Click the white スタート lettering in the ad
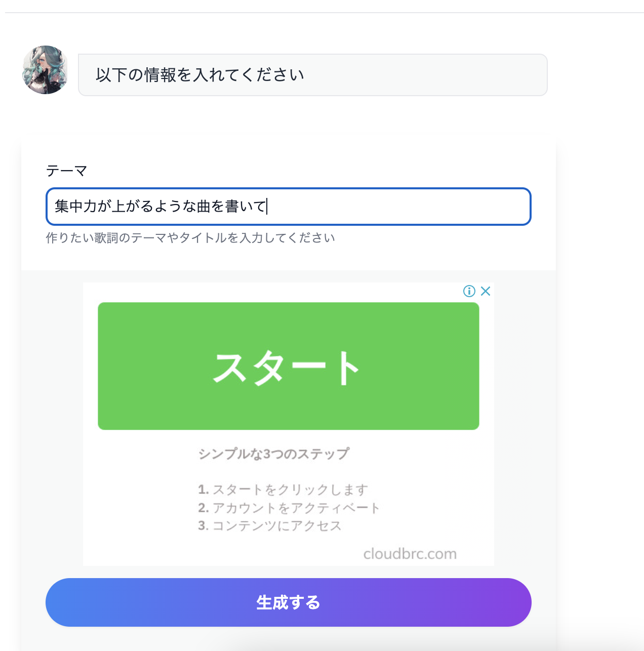Screen dimensions: 644x651 (x=287, y=368)
